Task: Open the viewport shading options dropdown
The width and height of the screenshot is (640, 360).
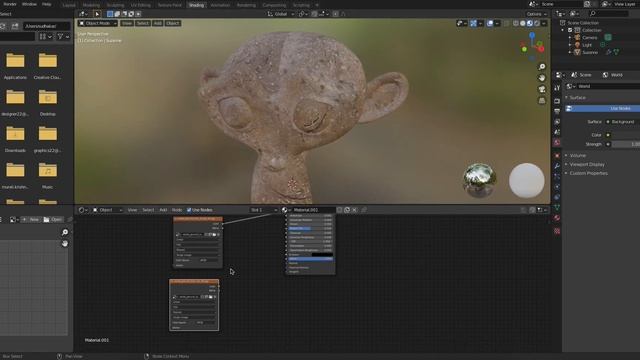Action: point(544,23)
